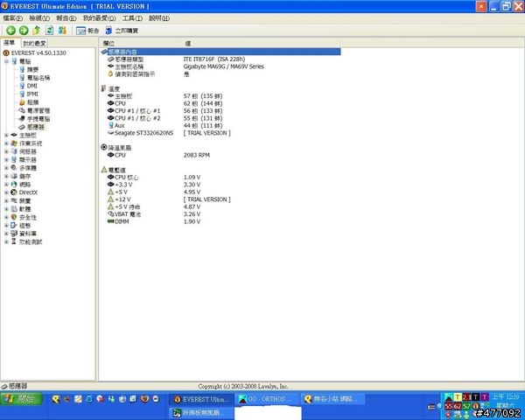This screenshot has height=420, width=525.
Task: Go back with the green left arrow
Action: (10, 31)
